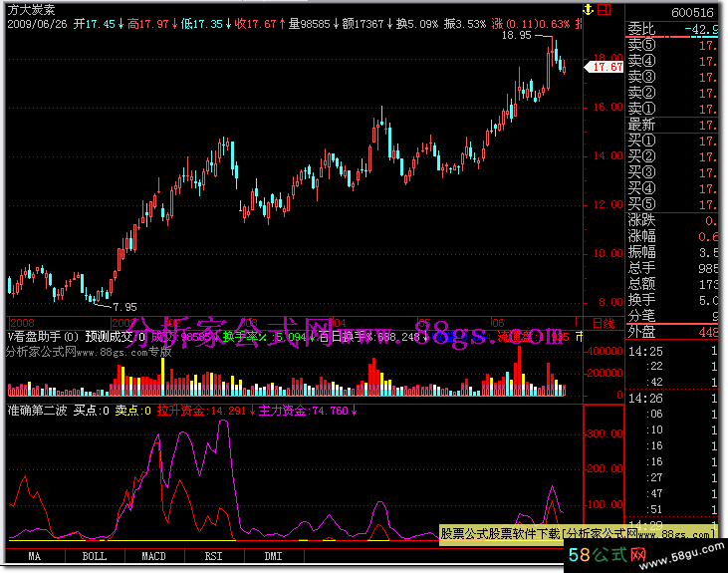Click the 准确第二波 indicator title
This screenshot has width=728, height=573.
[37, 411]
